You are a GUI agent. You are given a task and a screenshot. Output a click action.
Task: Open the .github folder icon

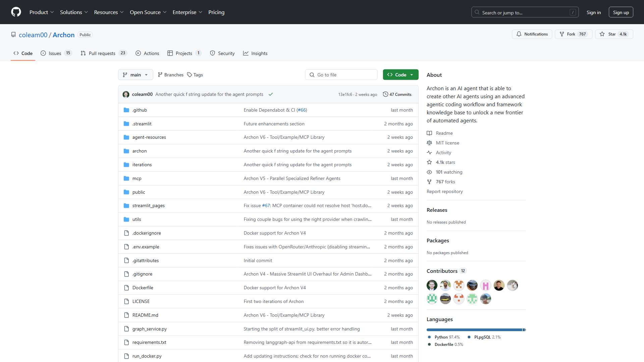(x=126, y=110)
